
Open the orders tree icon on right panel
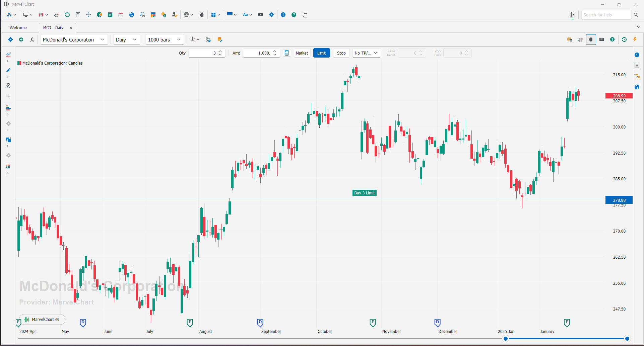pos(637,76)
